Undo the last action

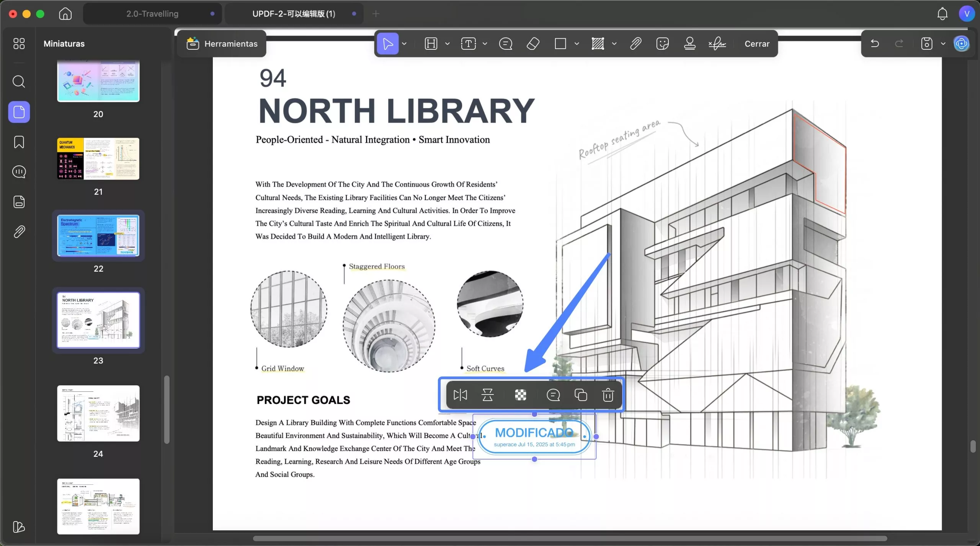875,44
